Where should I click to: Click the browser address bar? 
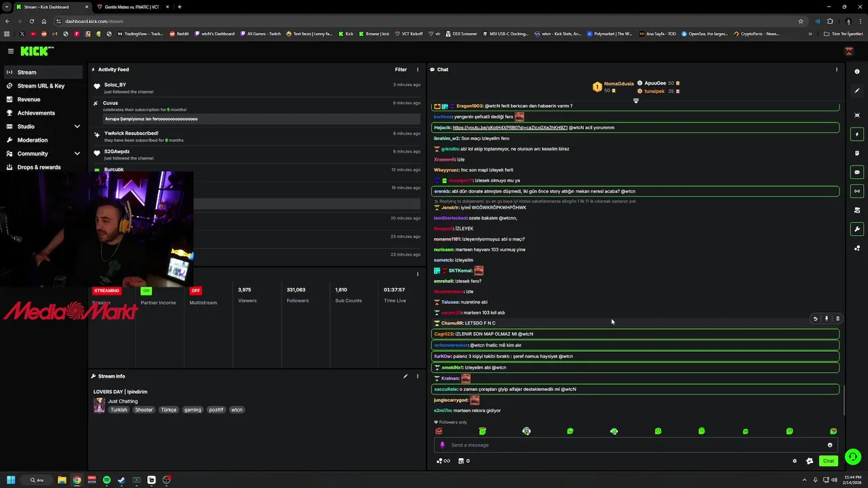pos(427,21)
